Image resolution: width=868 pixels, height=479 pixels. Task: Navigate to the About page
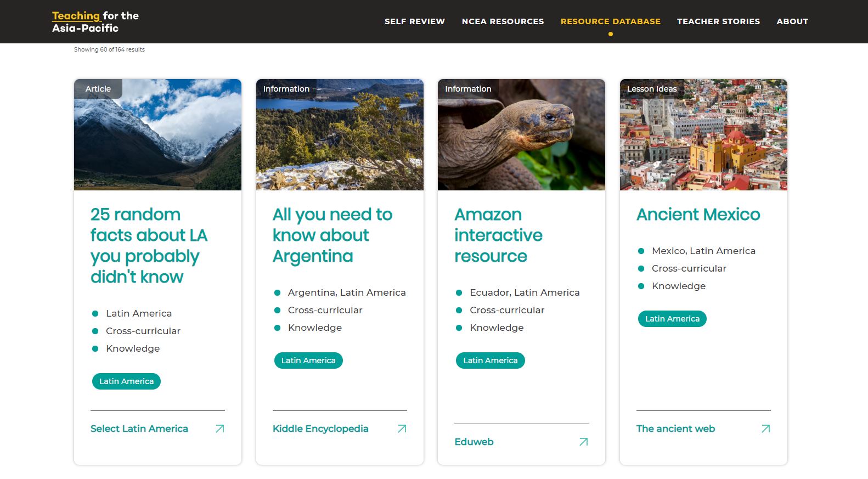tap(792, 21)
